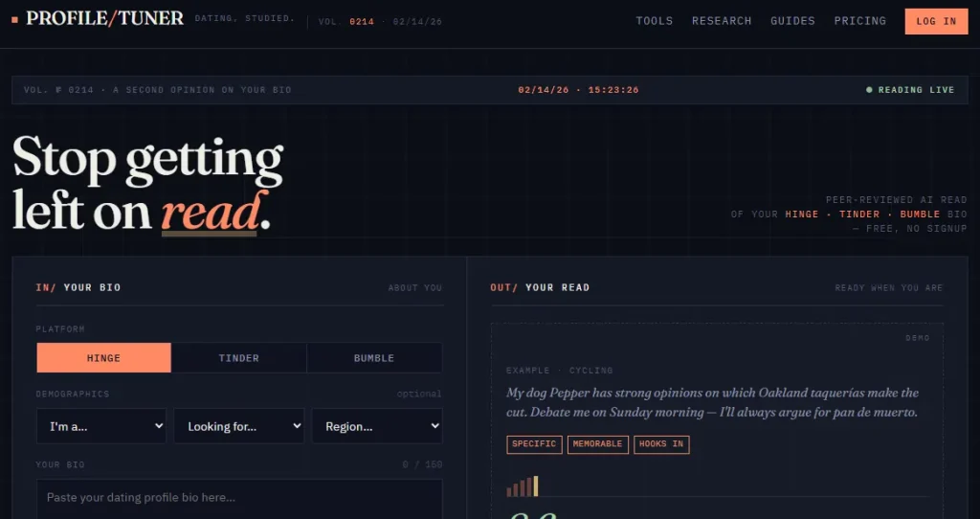The height and width of the screenshot is (519, 980).
Task: Click the READY WHEN YOU ARE text
Action: point(889,287)
